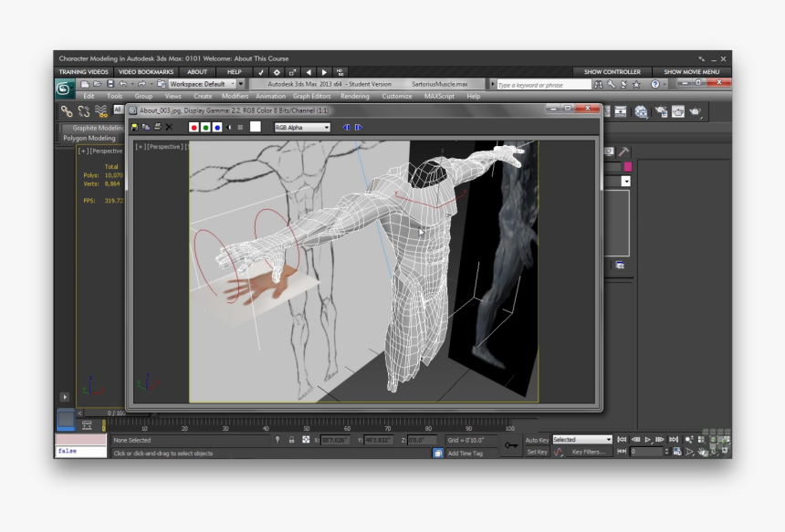Screen dimensions: 785x532
Task: Toggle the blue channel display
Action: [217, 127]
